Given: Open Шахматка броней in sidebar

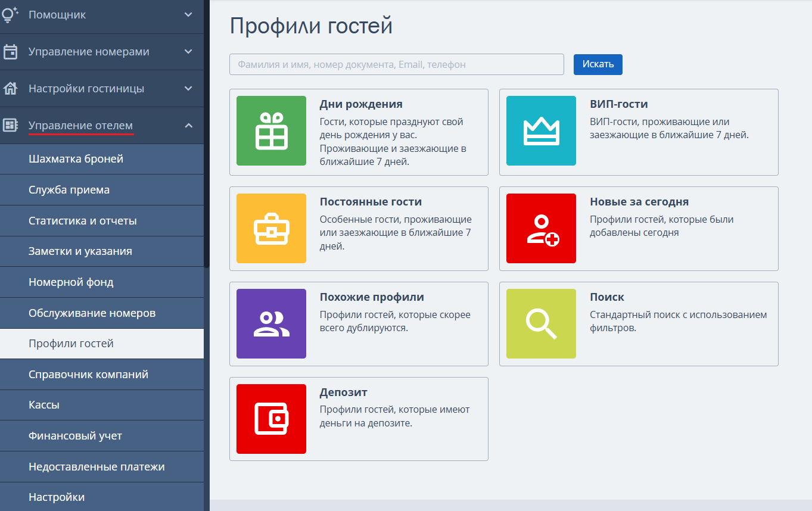Looking at the screenshot, I should click(x=102, y=159).
